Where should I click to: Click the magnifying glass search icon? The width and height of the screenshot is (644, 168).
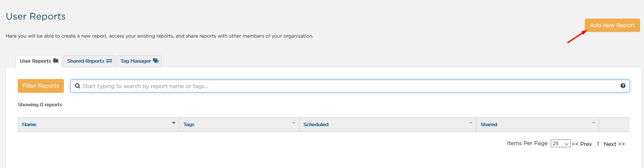[x=78, y=86]
